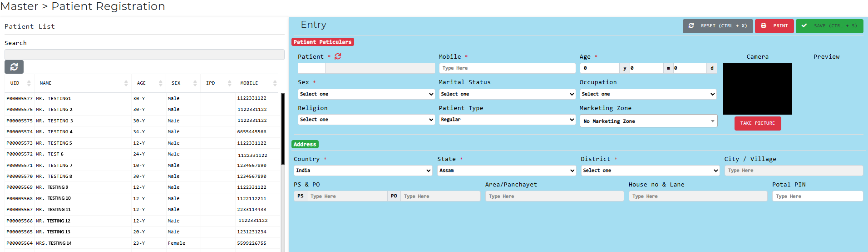Click the Patient title prefix input box

click(x=311, y=68)
